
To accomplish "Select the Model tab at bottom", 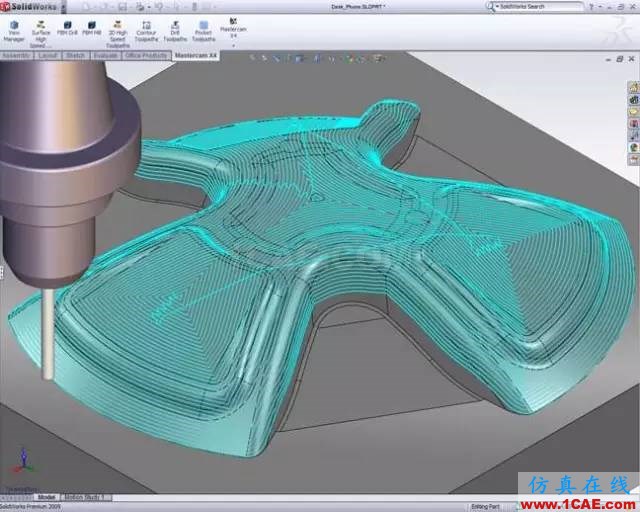I will pos(46,497).
